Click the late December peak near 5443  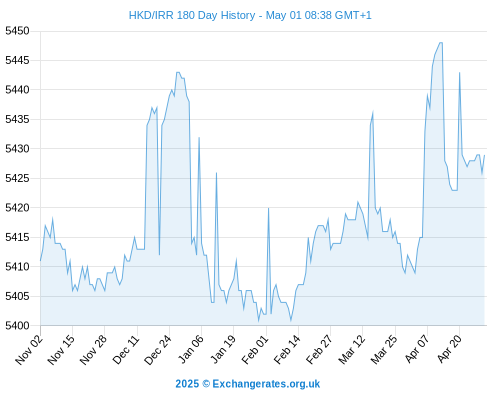point(178,72)
